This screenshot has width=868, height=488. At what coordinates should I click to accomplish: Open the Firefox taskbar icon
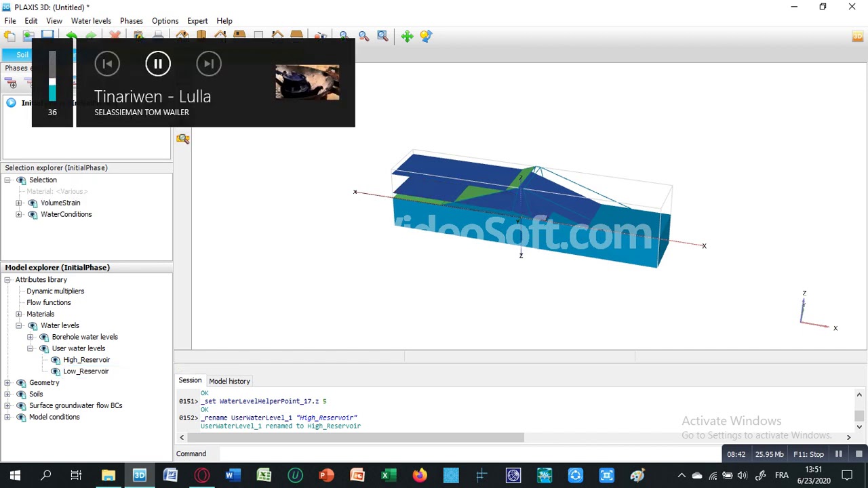tap(420, 475)
